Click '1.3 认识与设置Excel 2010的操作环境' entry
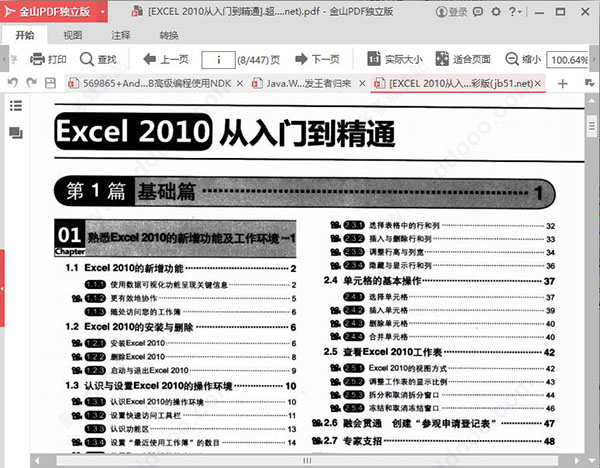Screen dimensions: 600x468 (180, 386)
